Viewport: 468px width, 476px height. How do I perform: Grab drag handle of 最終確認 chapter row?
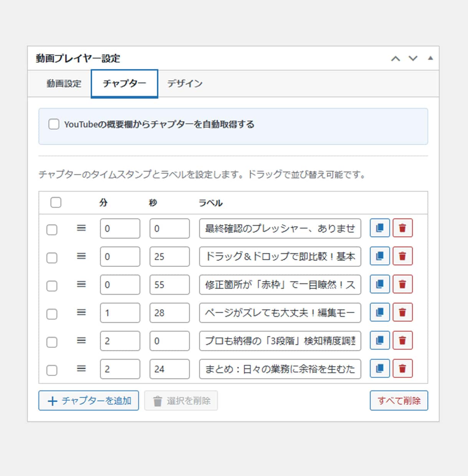coord(81,228)
